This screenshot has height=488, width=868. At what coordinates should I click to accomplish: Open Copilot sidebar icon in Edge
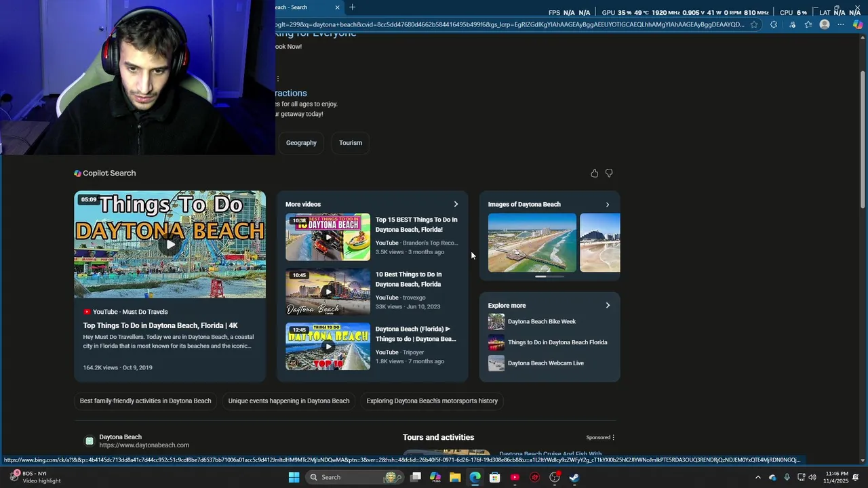coord(858,25)
